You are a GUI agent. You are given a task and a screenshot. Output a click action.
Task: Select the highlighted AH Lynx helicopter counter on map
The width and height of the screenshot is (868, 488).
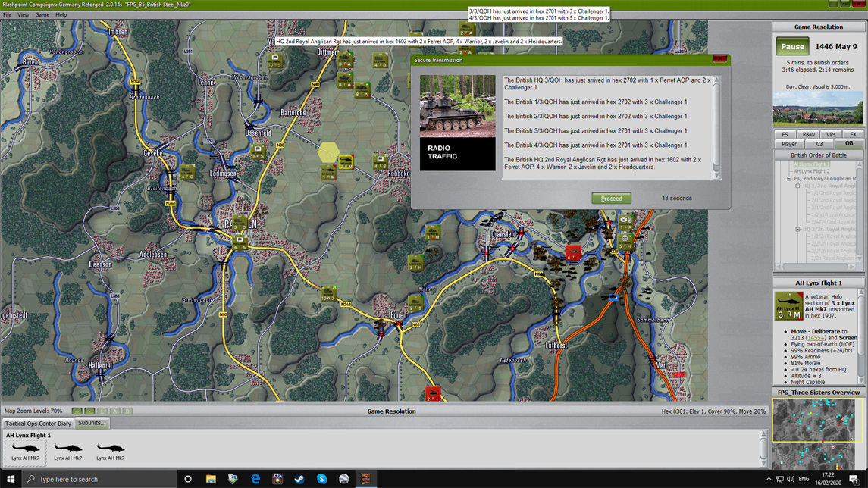tap(346, 163)
